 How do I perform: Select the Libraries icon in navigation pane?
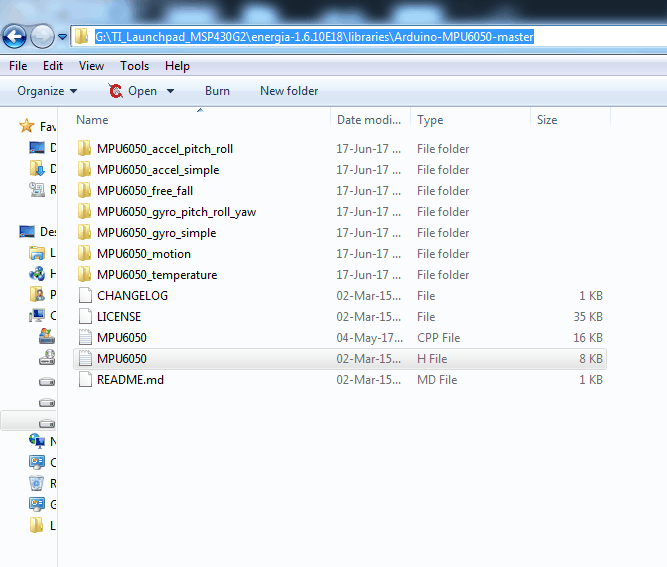37,253
